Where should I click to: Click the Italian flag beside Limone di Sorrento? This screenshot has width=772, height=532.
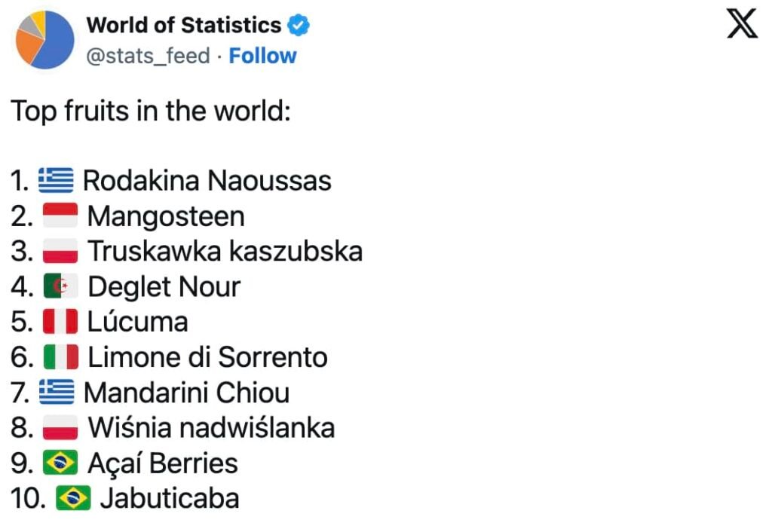(60, 357)
